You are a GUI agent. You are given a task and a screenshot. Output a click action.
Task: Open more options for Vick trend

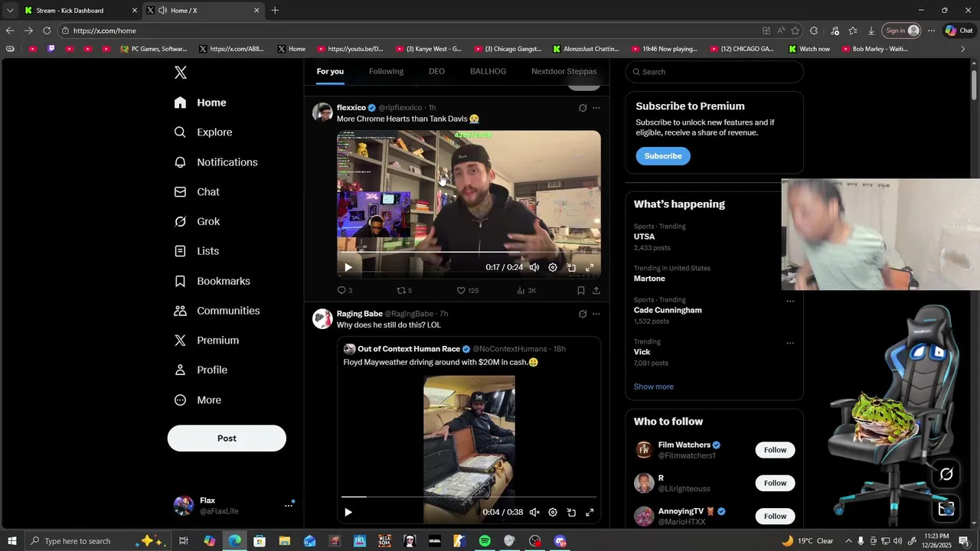(x=790, y=343)
